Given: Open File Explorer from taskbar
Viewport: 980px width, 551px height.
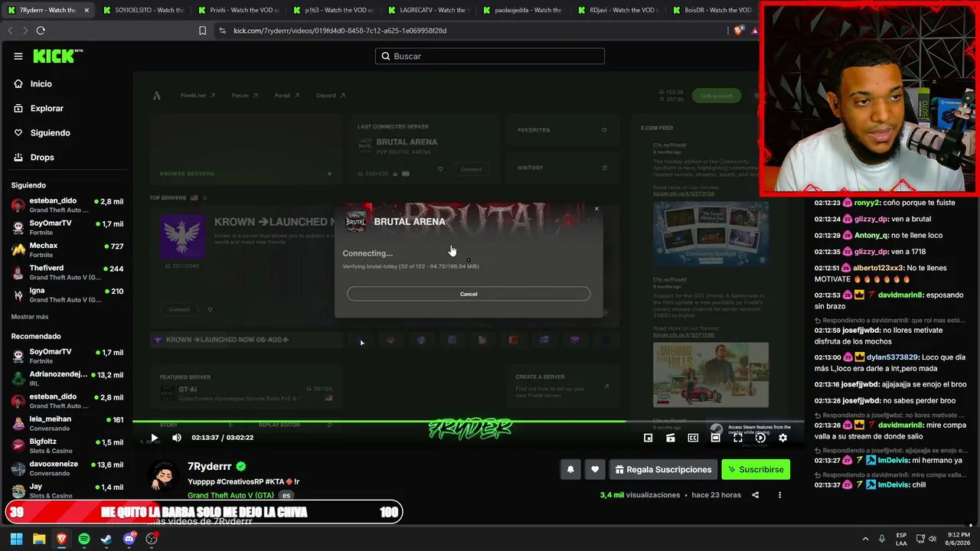Looking at the screenshot, I should (x=39, y=539).
